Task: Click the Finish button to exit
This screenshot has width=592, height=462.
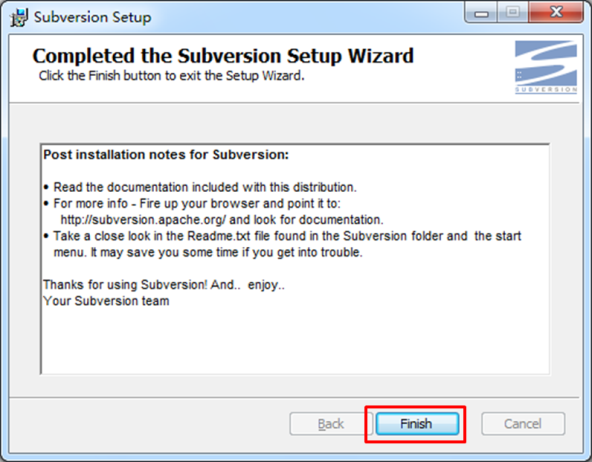Action: click(417, 424)
